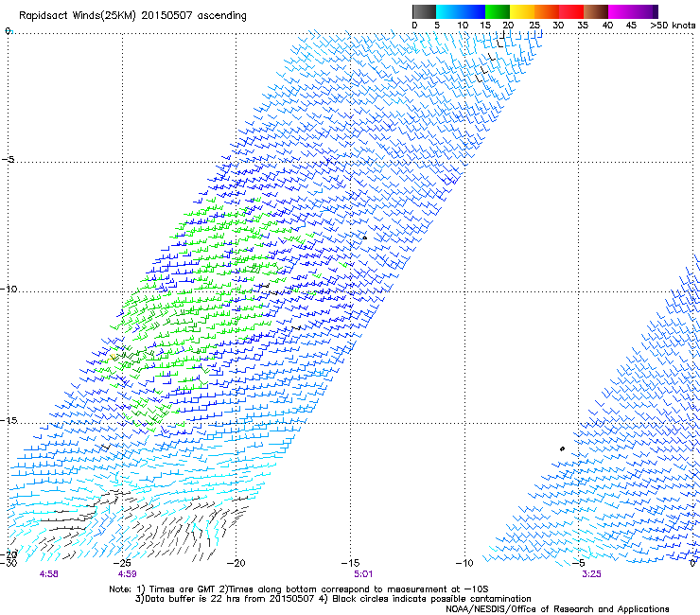Click the '-5' latitude label on left axis
Viewport: 700px width, 615px height.
[8, 159]
